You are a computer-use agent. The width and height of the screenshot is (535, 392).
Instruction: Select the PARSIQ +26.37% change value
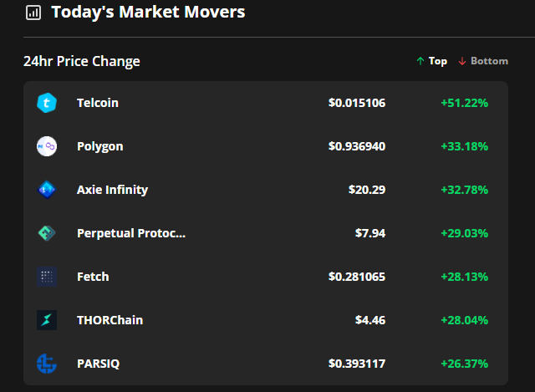click(465, 364)
